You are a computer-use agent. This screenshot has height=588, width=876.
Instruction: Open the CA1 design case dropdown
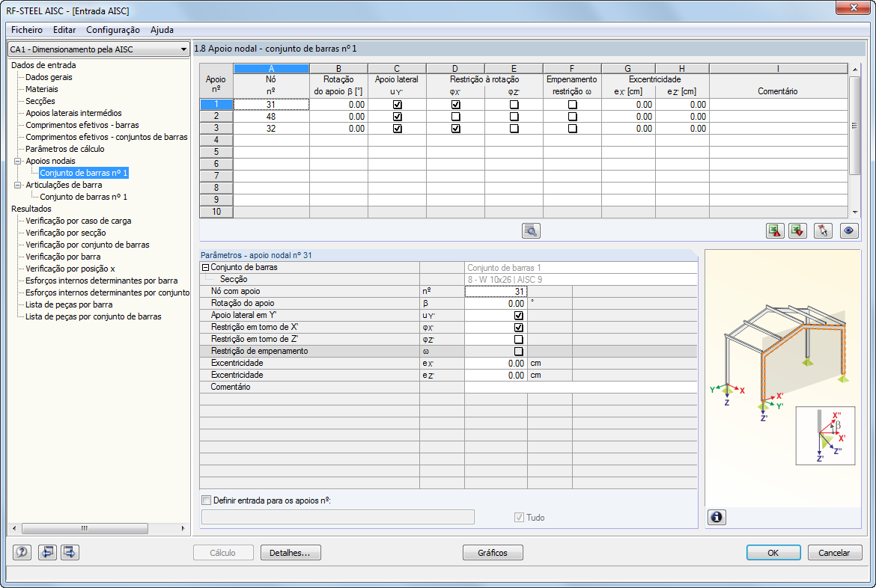click(98, 49)
